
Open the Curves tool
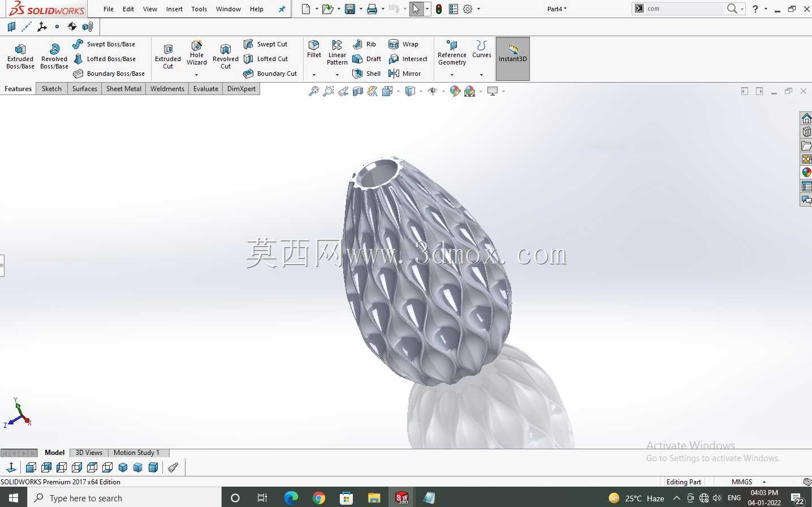click(x=482, y=49)
